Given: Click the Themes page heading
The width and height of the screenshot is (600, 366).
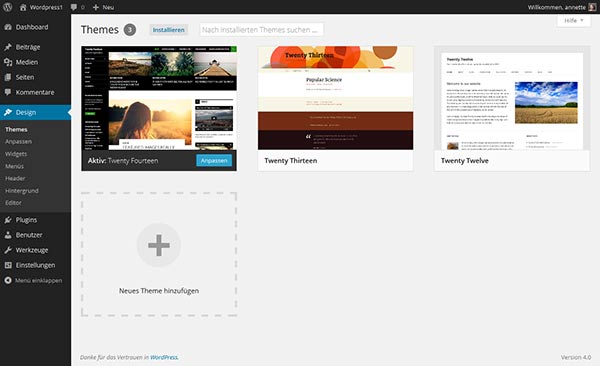Looking at the screenshot, I should tap(99, 29).
